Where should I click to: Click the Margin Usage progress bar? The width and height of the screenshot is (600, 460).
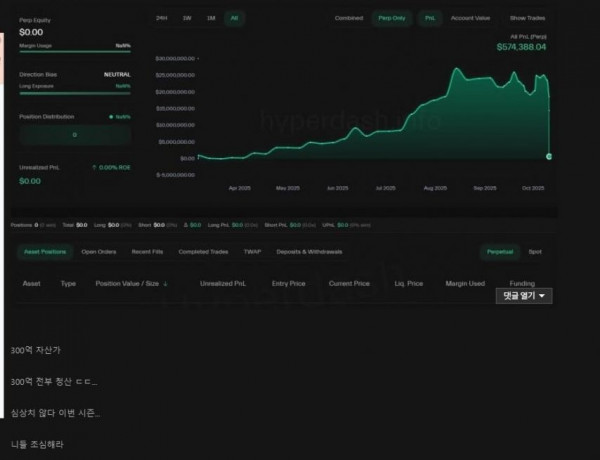[76, 52]
